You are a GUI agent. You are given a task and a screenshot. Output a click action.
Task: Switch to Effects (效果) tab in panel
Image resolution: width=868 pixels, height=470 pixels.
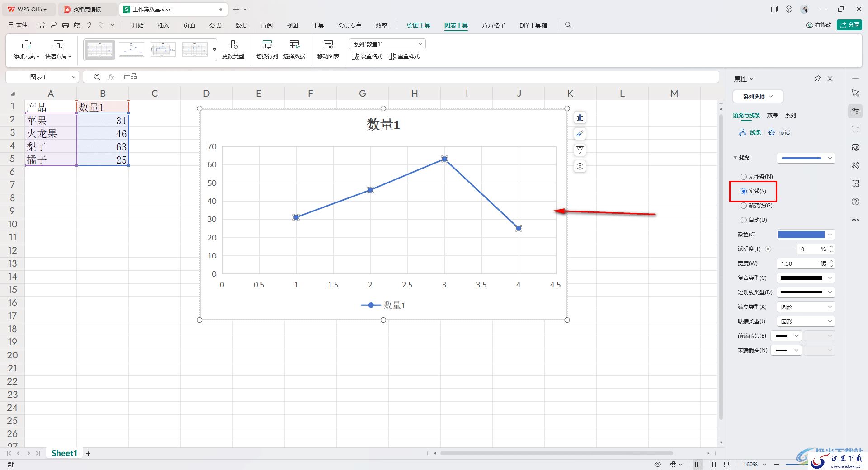(x=772, y=115)
